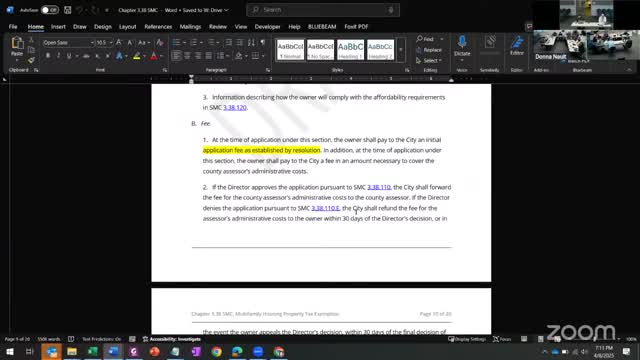Open Text Effects and Typography
Screen dimensions: 640x360
point(119,56)
